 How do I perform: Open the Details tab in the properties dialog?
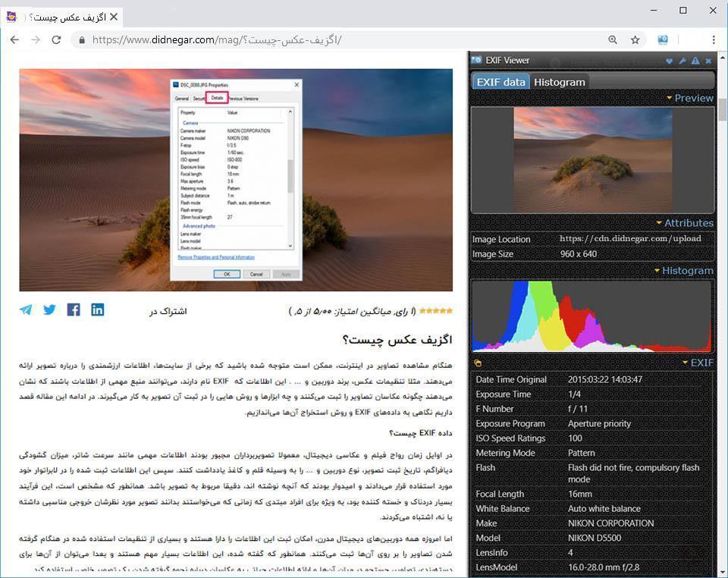(218, 98)
